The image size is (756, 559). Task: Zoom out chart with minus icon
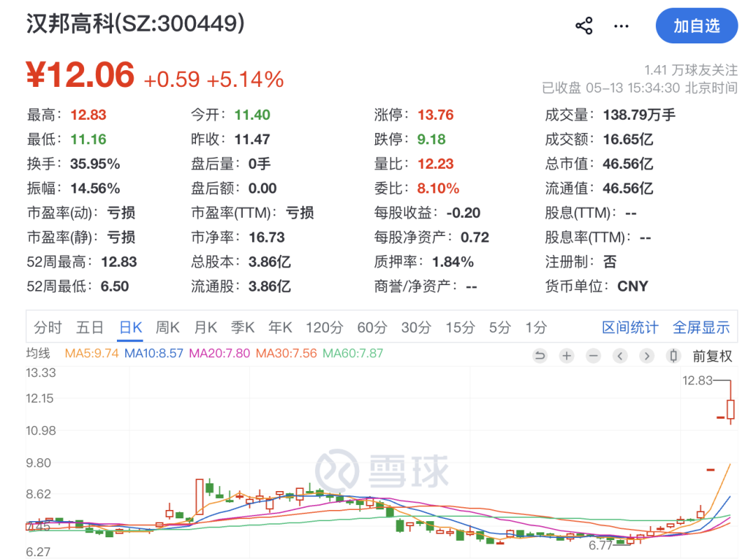pos(593,356)
